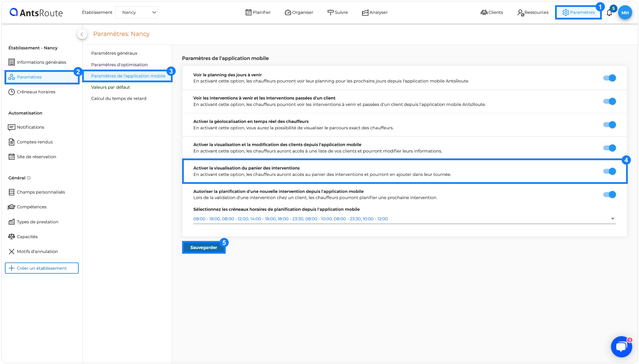Open the chat support bubble
This screenshot has width=639, height=364.
coord(621,347)
